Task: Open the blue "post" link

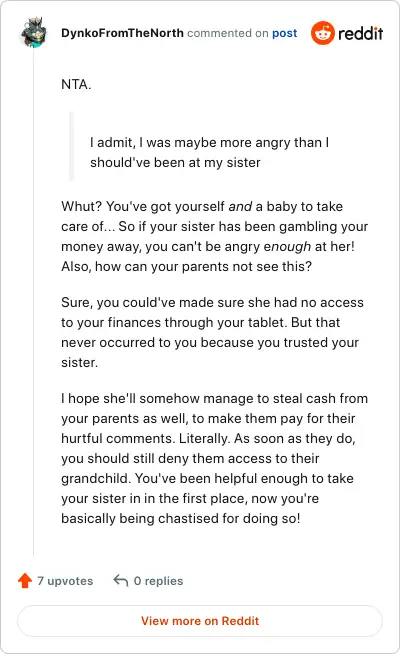Action: (284, 33)
